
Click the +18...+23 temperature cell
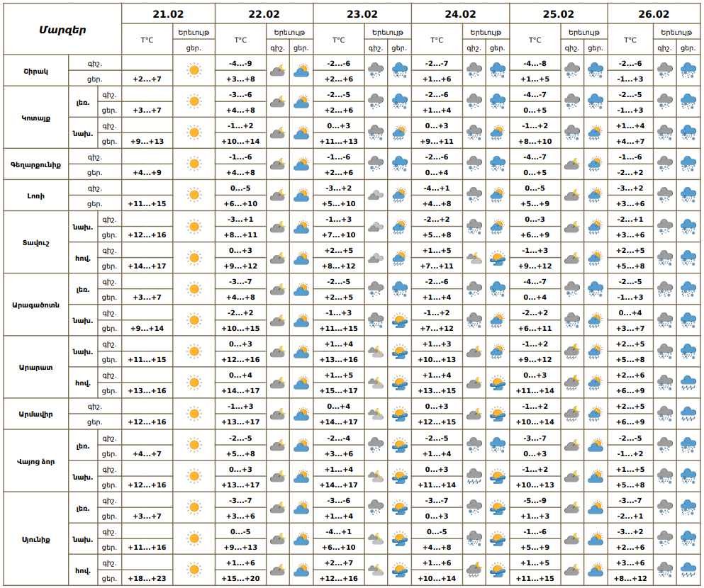pos(147,579)
